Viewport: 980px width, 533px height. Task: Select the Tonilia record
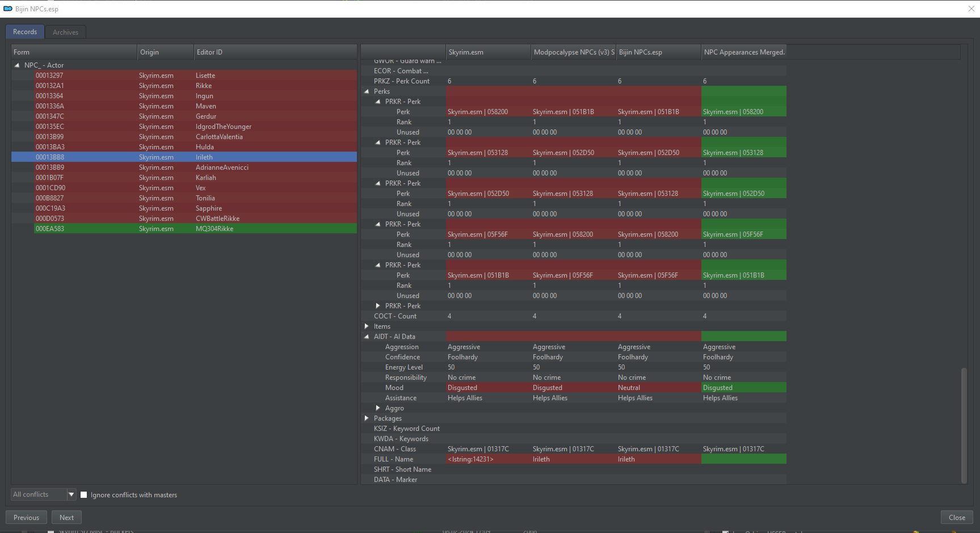pos(184,198)
